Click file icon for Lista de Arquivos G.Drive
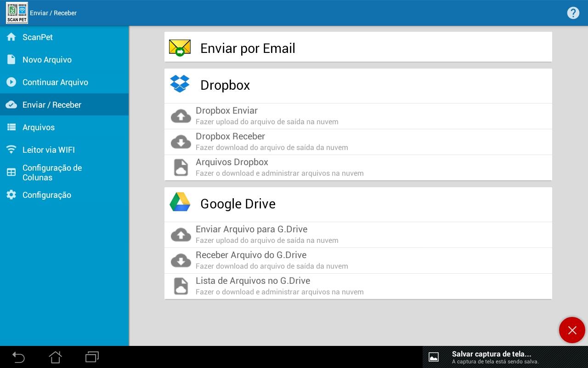 point(181,286)
